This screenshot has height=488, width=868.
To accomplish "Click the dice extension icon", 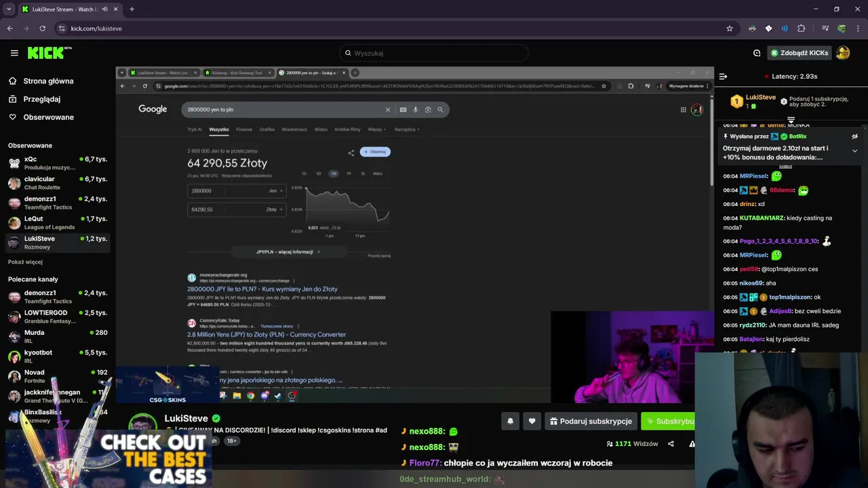I will pyautogui.click(x=768, y=28).
